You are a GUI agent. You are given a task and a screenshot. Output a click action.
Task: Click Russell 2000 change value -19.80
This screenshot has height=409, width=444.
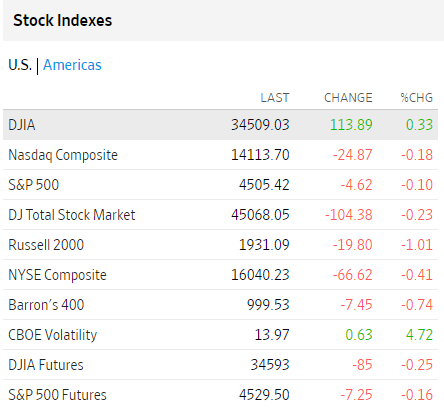(x=353, y=245)
